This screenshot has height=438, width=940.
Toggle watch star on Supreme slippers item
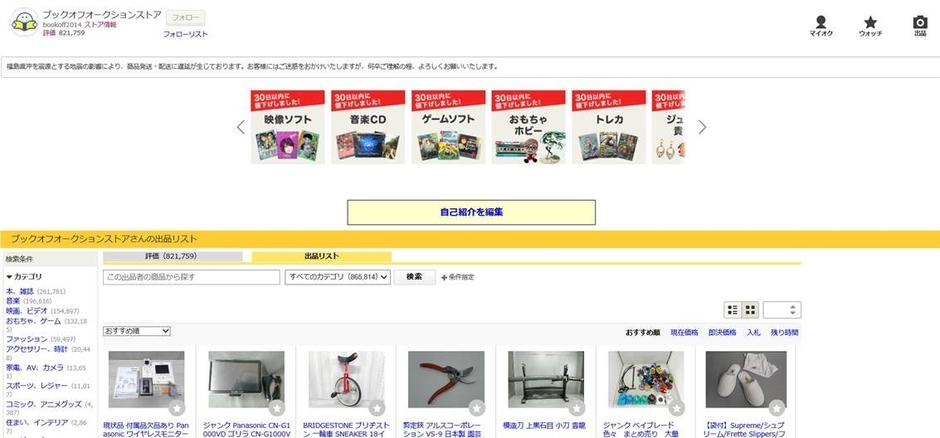[x=777, y=408]
